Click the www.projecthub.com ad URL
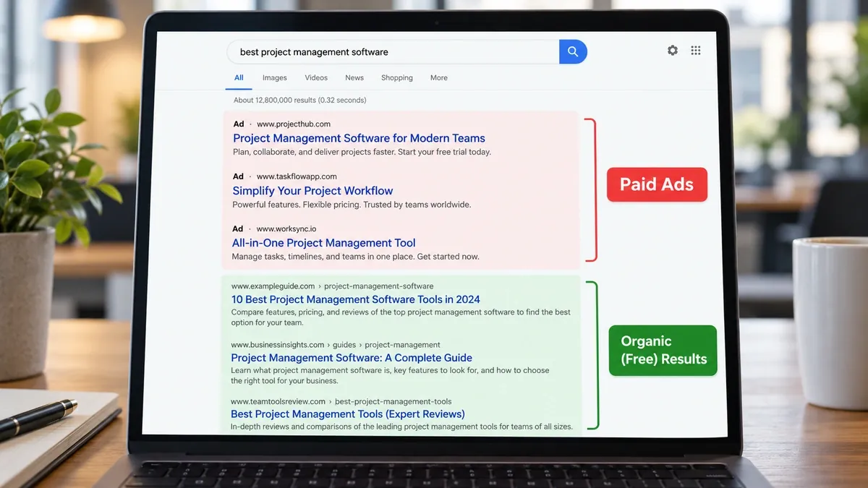Image resolution: width=868 pixels, height=488 pixels. tap(294, 124)
